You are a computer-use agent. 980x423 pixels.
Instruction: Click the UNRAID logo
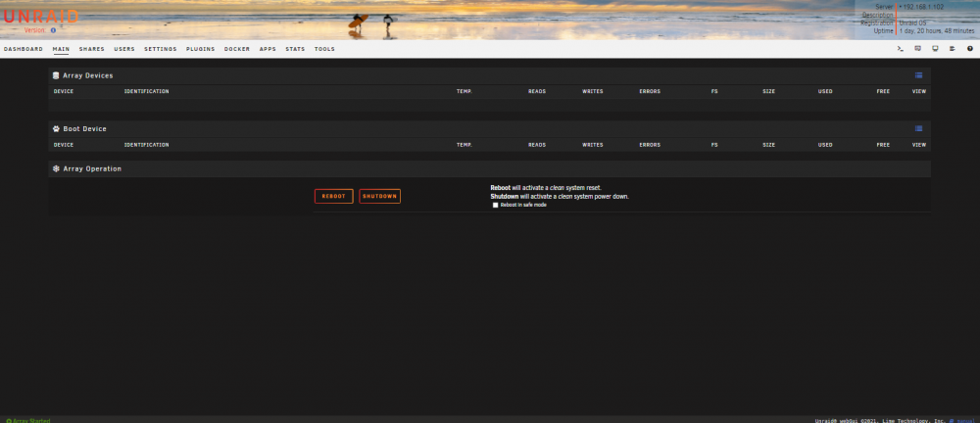pos(40,17)
